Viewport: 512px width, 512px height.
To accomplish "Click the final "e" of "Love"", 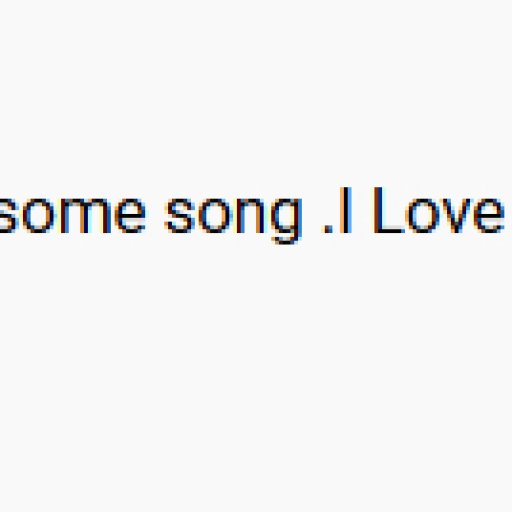I will [x=489, y=215].
